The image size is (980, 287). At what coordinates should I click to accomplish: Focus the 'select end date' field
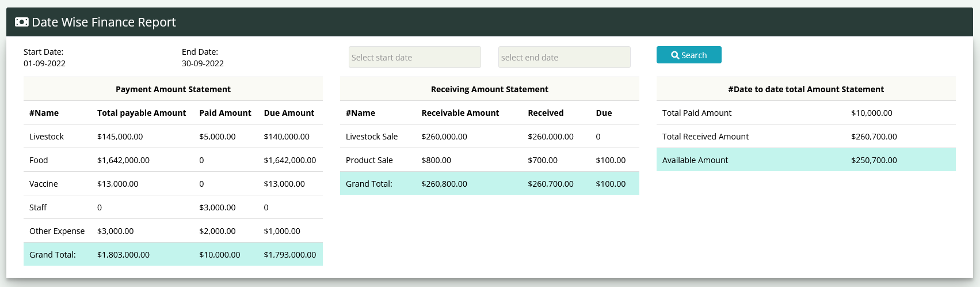click(564, 57)
